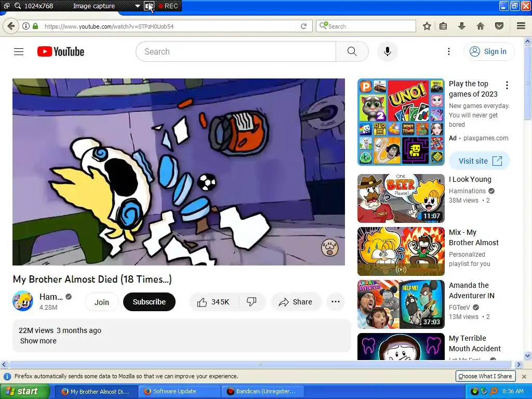The image size is (532, 399).
Task: Click Choose What I Share button
Action: (485, 376)
